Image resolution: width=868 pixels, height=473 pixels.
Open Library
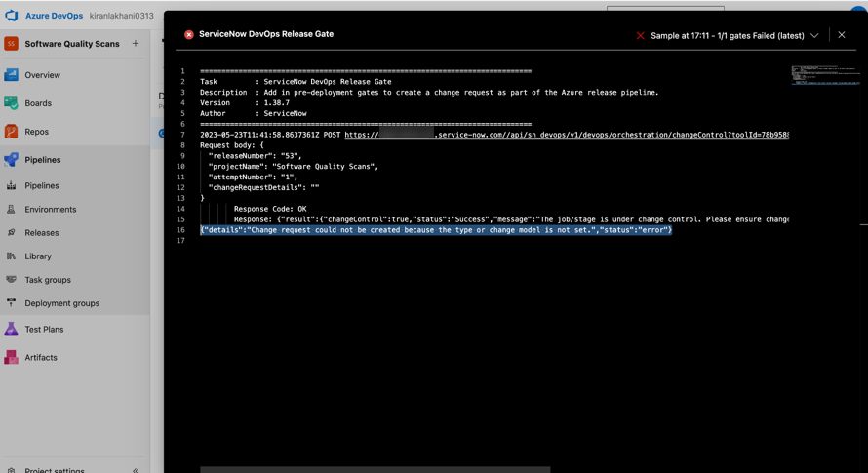click(x=38, y=256)
